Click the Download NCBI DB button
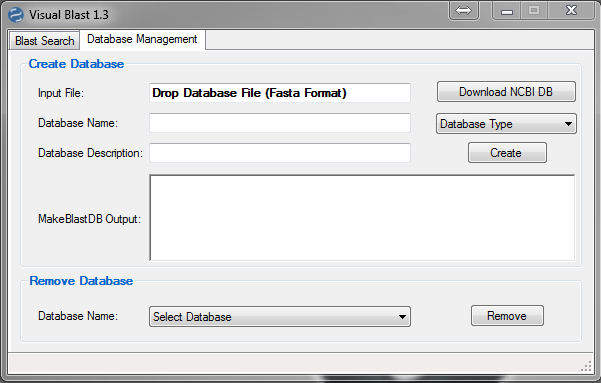Image resolution: width=601 pixels, height=383 pixels. point(506,92)
